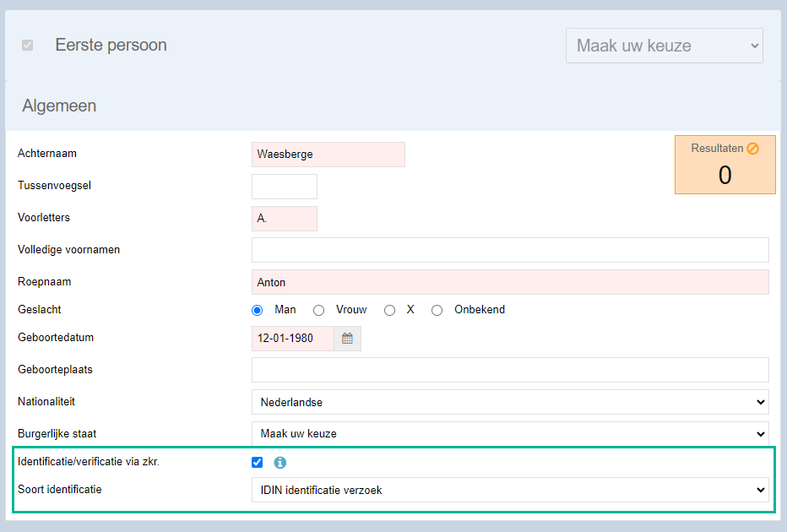Open the Nationaliteit dropdown
This screenshot has width=787, height=532.
510,402
